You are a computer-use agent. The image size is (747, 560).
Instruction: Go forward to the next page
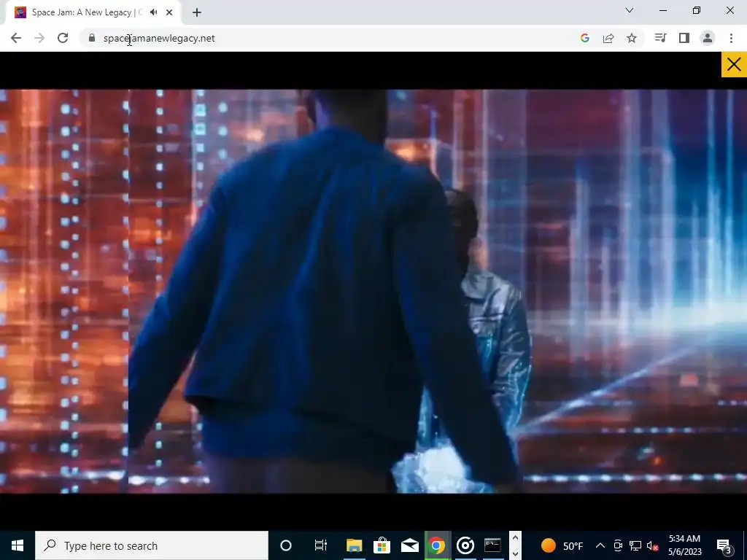point(39,38)
